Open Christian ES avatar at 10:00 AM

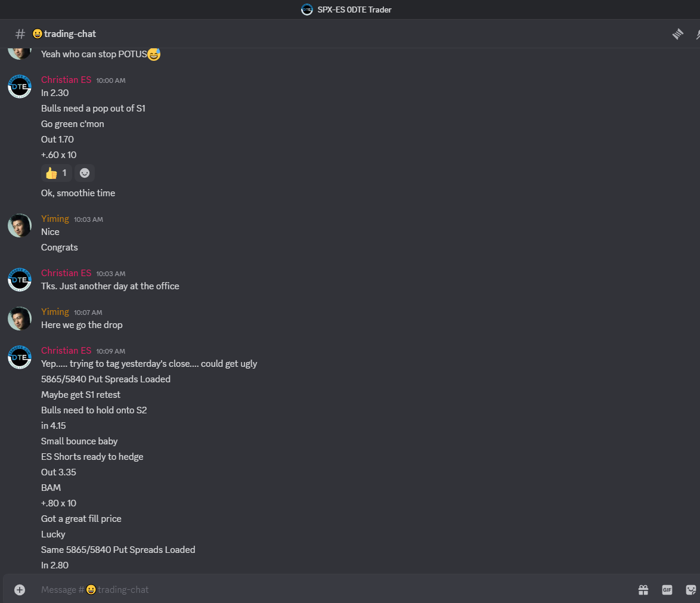(x=20, y=86)
